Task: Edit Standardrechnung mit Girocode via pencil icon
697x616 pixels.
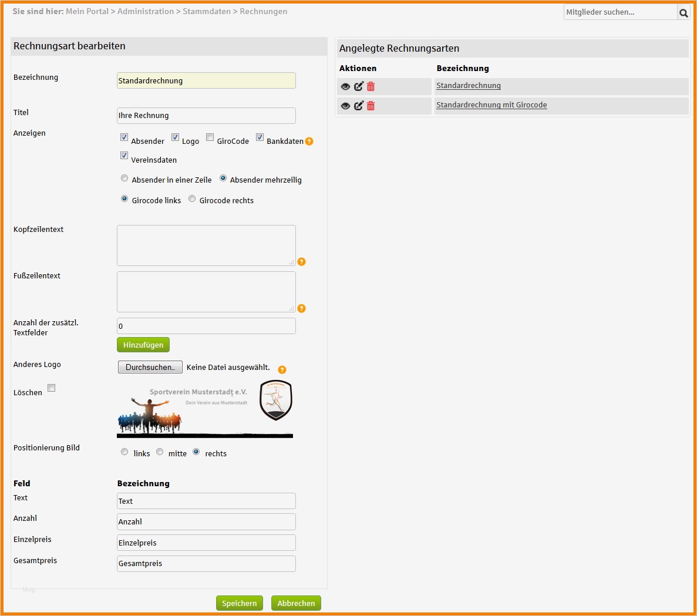Action: (x=359, y=105)
